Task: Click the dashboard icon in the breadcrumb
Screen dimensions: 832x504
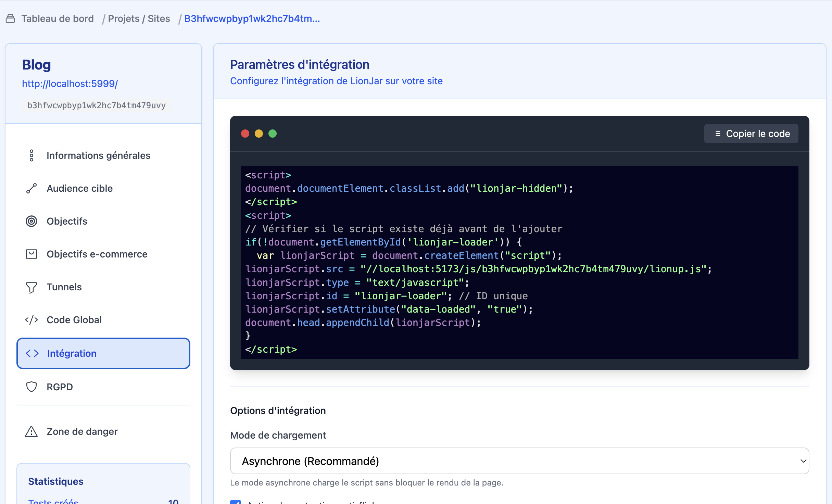Action: 11,18
